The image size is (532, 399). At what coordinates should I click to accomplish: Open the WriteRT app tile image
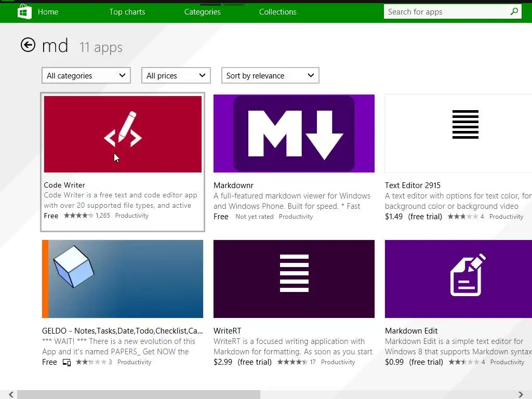(294, 279)
